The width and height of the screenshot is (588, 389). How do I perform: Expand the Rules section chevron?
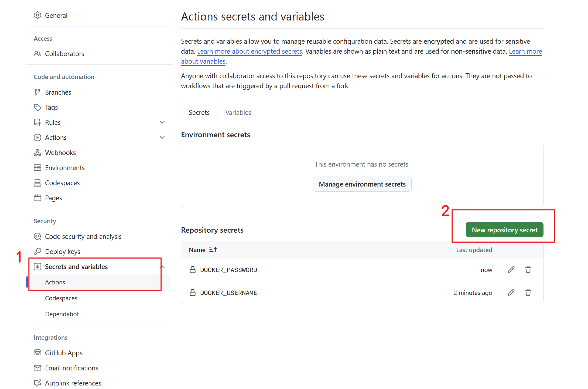tap(162, 122)
